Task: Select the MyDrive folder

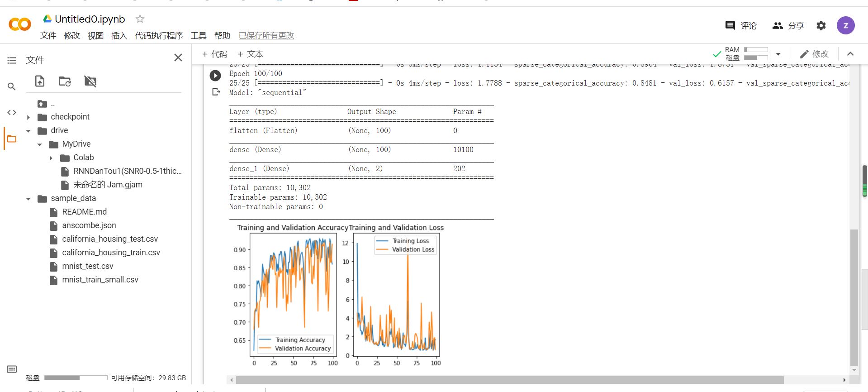Action: coord(76,144)
